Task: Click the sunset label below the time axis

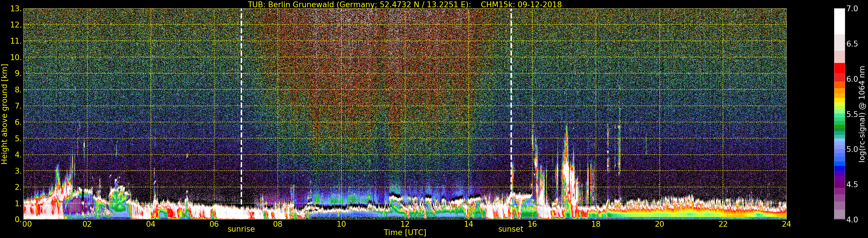Action: pos(511,229)
